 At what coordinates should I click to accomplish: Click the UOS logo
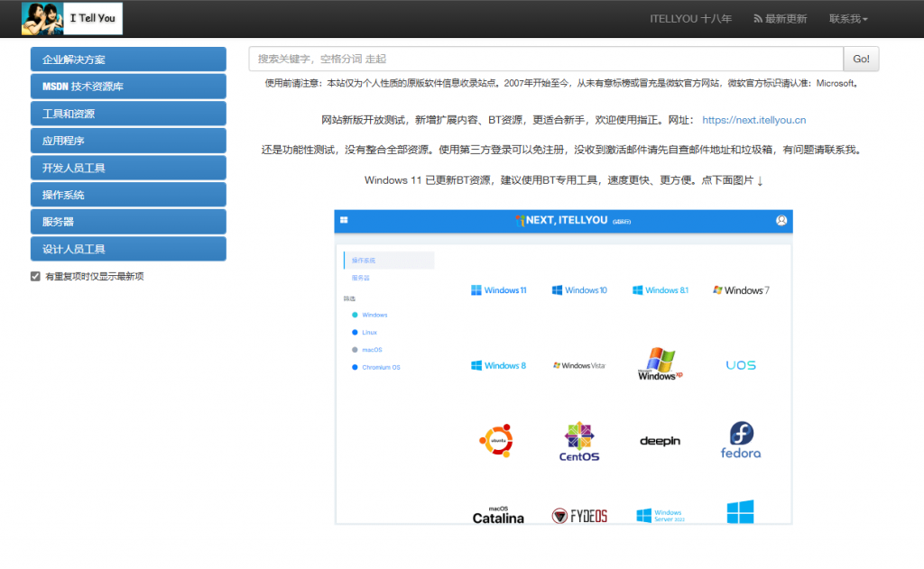pyautogui.click(x=740, y=364)
